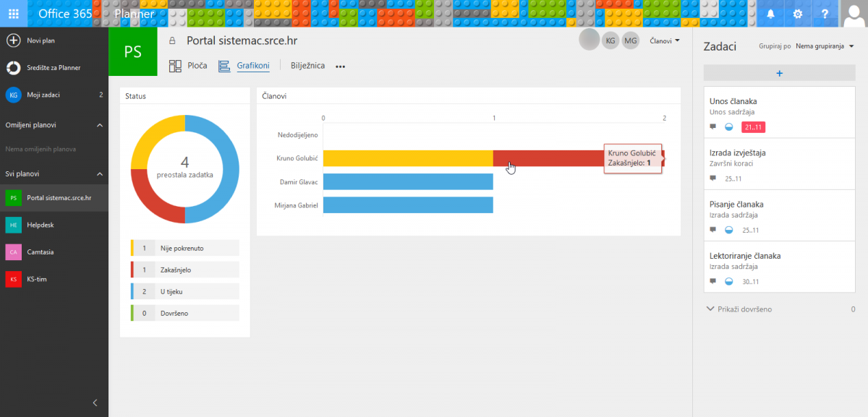
Task: Add a new task with plus button
Action: coord(779,73)
